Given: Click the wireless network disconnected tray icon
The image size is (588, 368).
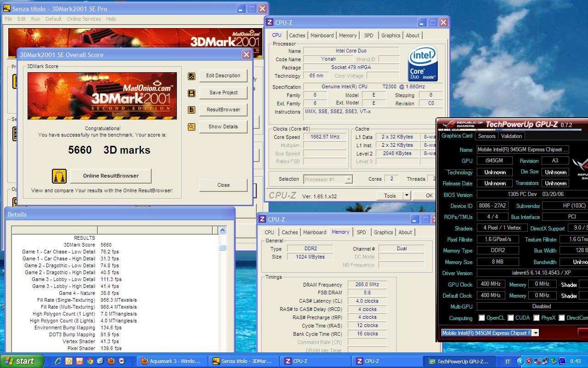Looking at the screenshot, I should pyautogui.click(x=537, y=361).
